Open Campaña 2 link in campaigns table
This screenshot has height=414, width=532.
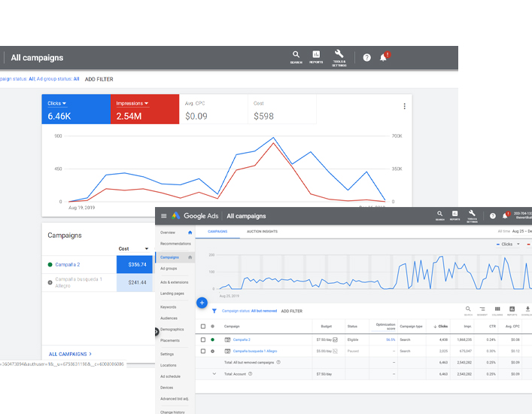tap(242, 339)
